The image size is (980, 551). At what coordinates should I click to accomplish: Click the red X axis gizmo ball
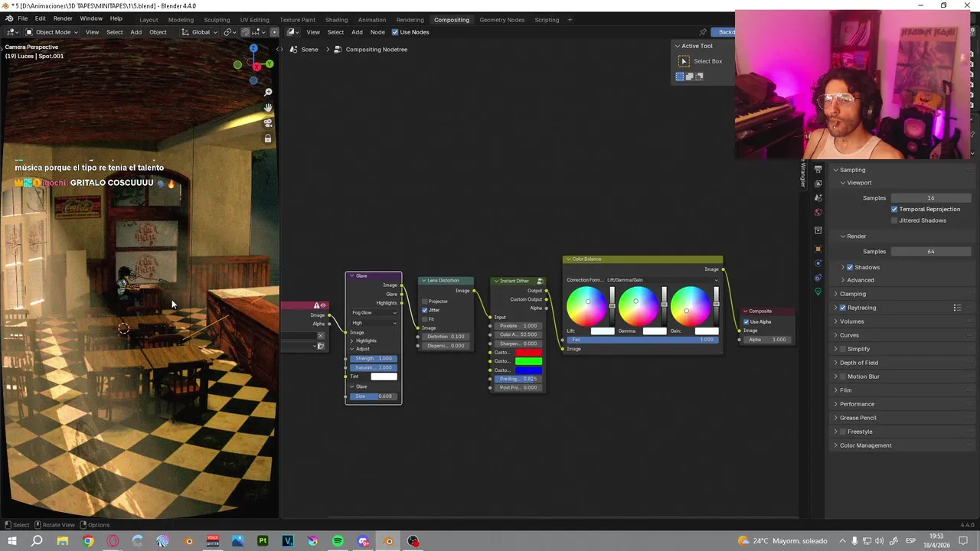(x=257, y=67)
